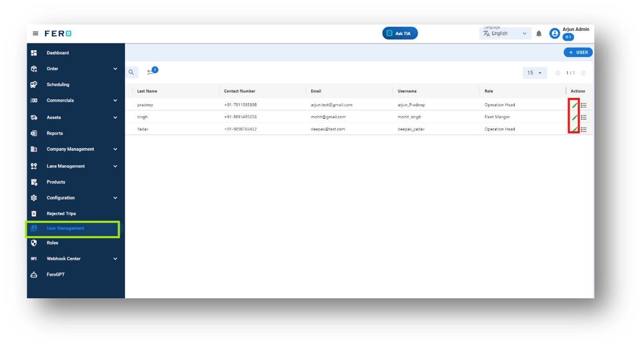
Task: Open the rows-per-page 15 dropdown
Action: coord(535,73)
